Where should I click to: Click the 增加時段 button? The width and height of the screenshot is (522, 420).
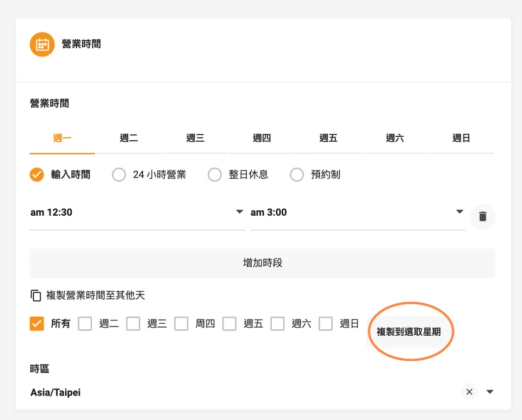[262, 263]
